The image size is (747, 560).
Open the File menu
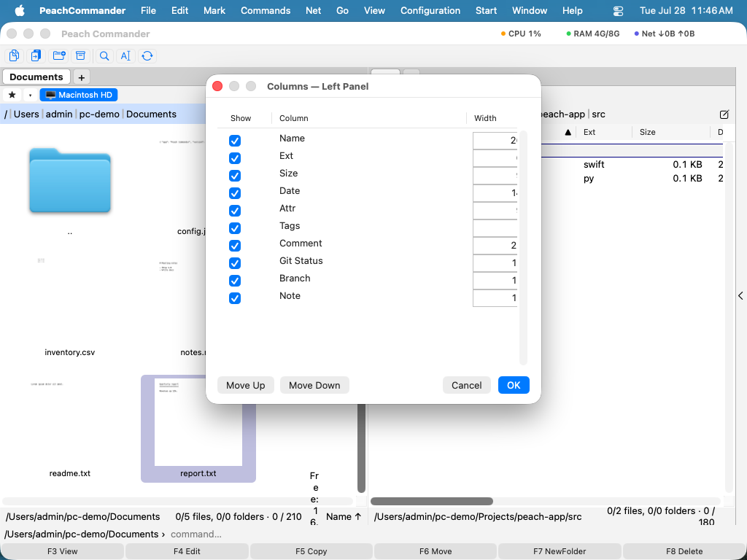148,10
